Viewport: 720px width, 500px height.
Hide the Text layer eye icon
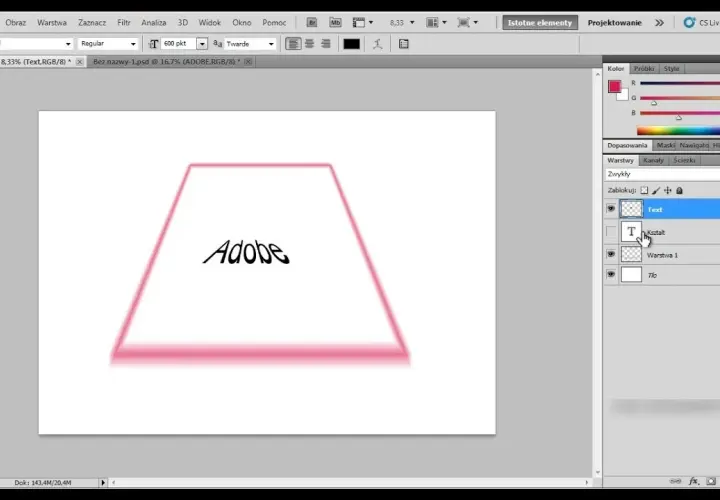[x=611, y=209]
